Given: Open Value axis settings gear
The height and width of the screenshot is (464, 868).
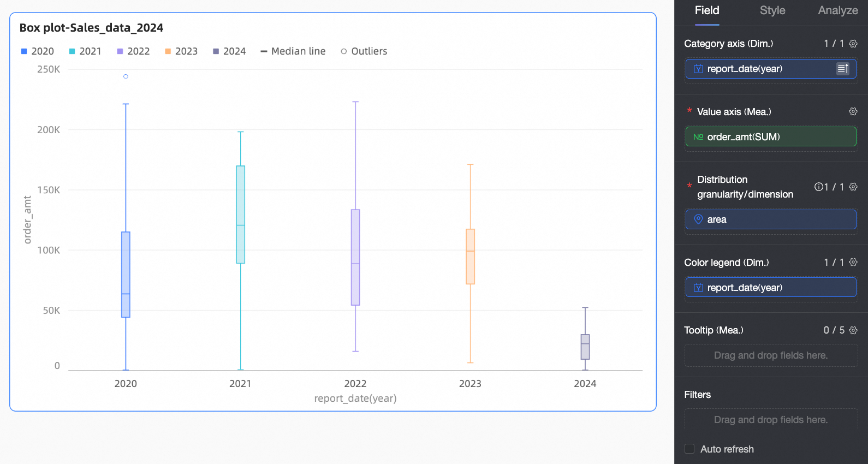Looking at the screenshot, I should [853, 111].
